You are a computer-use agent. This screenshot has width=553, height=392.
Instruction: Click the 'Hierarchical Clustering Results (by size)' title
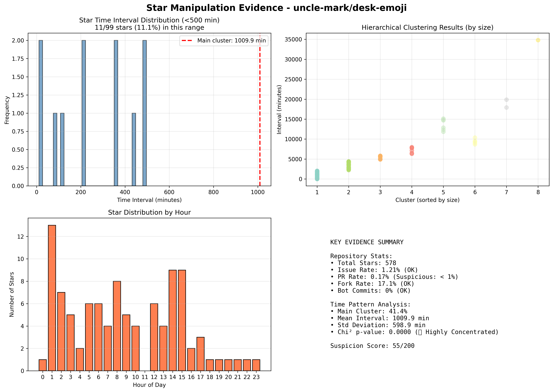click(427, 27)
